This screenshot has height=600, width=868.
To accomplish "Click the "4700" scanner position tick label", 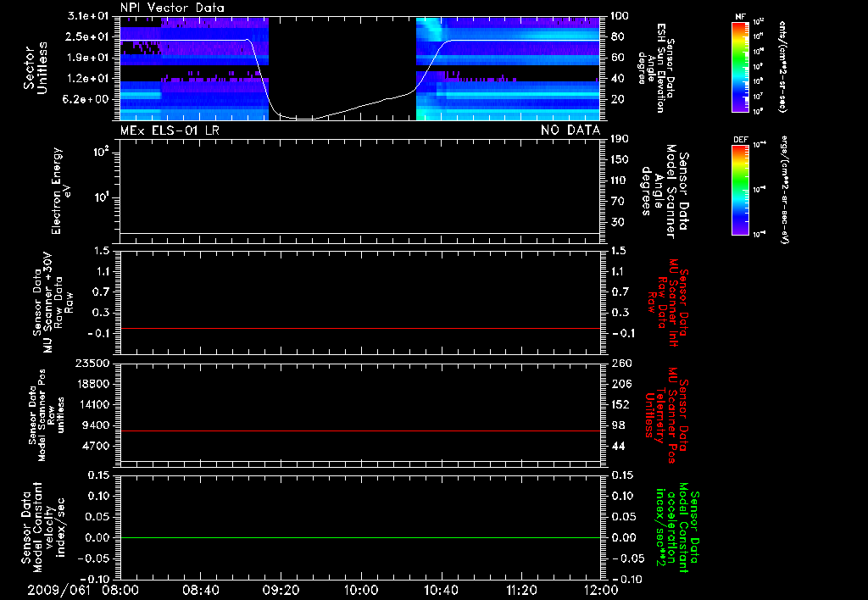I will [x=95, y=446].
